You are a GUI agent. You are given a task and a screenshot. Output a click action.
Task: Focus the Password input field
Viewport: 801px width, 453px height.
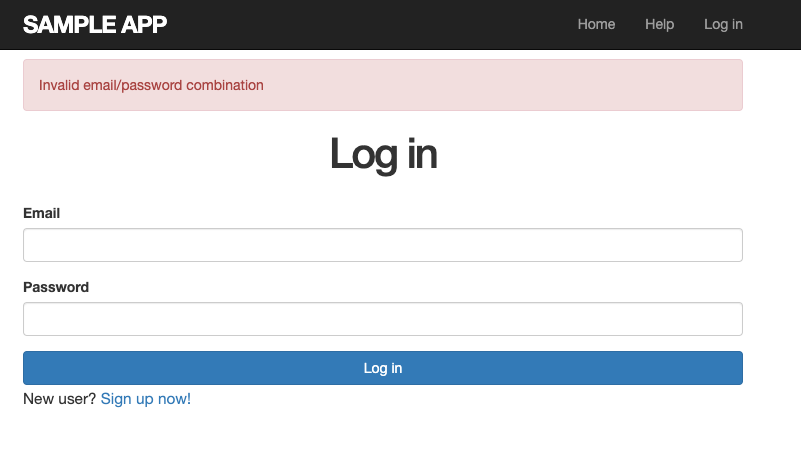tap(382, 319)
